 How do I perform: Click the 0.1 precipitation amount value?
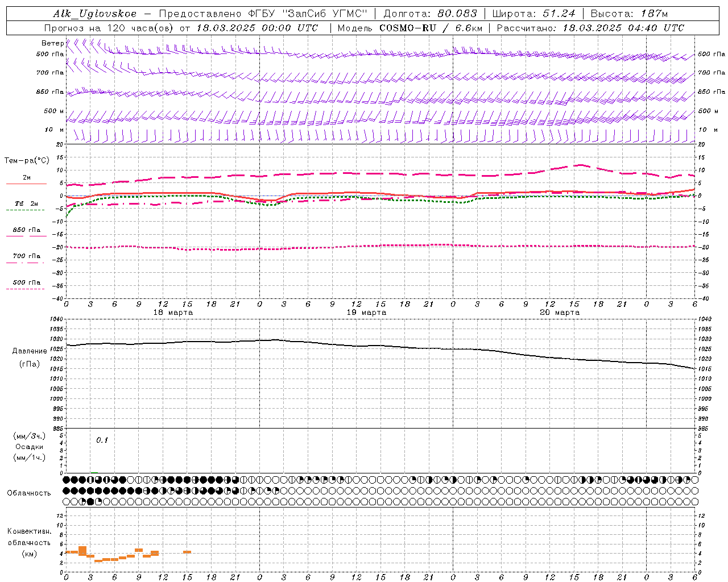(102, 440)
